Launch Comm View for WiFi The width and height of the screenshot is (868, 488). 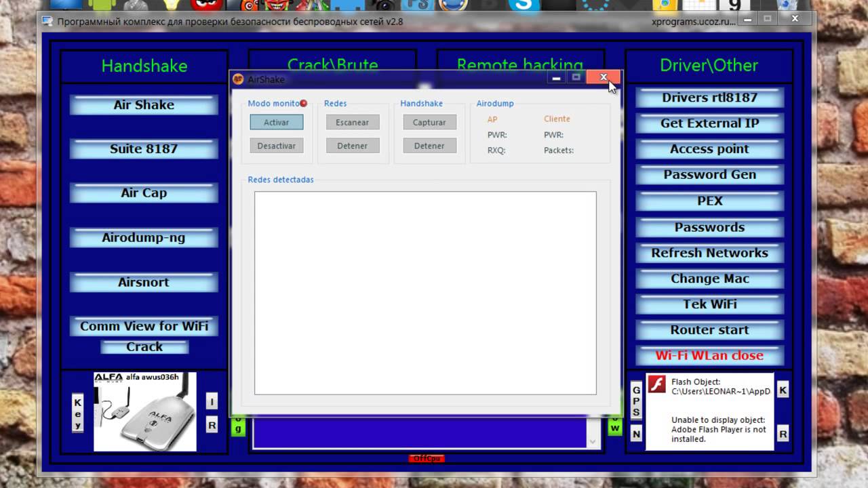click(x=144, y=326)
